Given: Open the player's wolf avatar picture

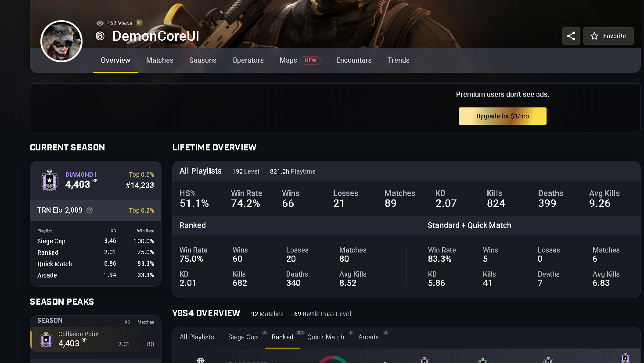Looking at the screenshot, I should (x=61, y=41).
